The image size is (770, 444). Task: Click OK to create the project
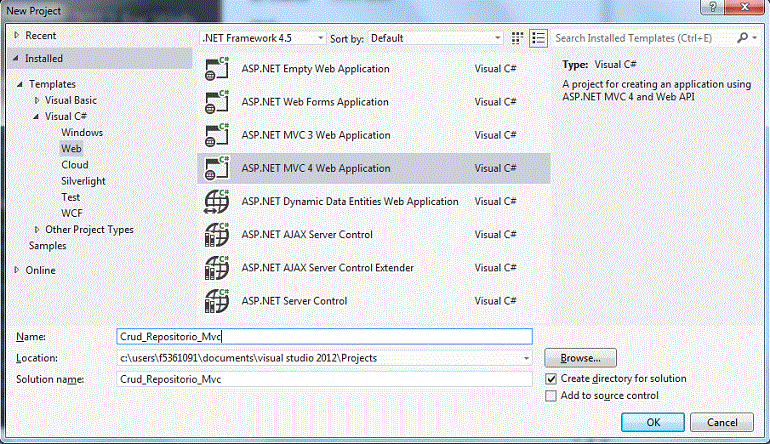click(x=653, y=422)
